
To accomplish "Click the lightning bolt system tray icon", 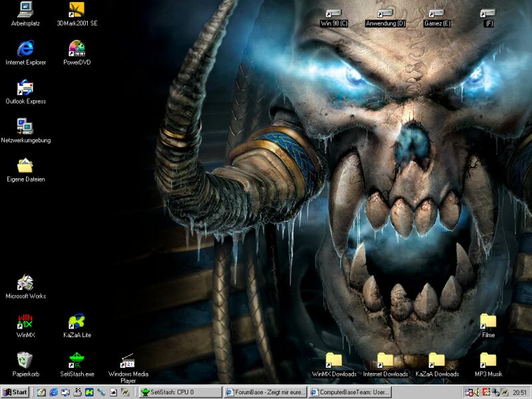I will 504,392.
